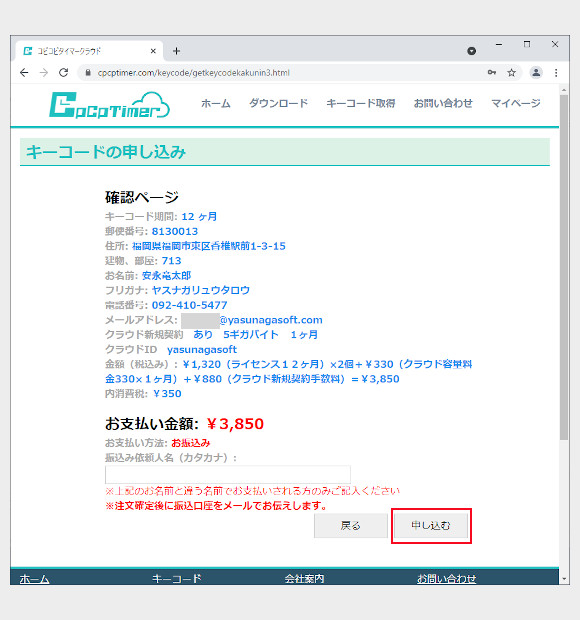This screenshot has width=580, height=620.
Task: Open the Chrome profile avatar icon
Action: point(536,73)
